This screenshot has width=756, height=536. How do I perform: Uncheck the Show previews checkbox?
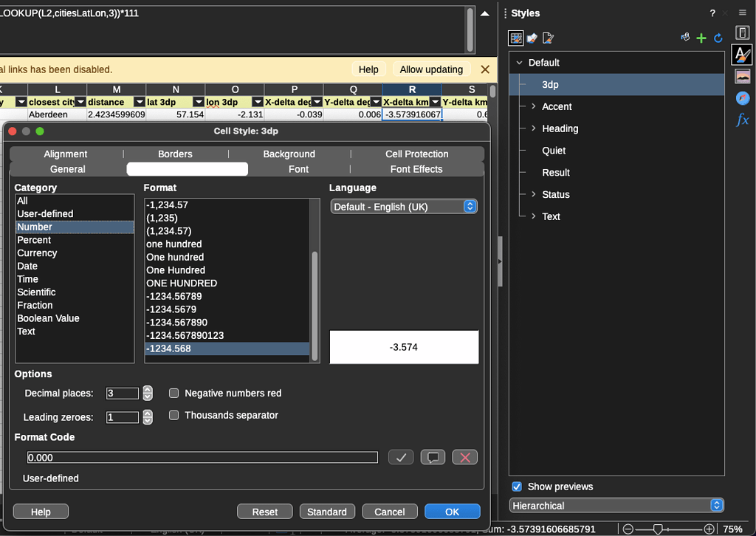pos(517,487)
